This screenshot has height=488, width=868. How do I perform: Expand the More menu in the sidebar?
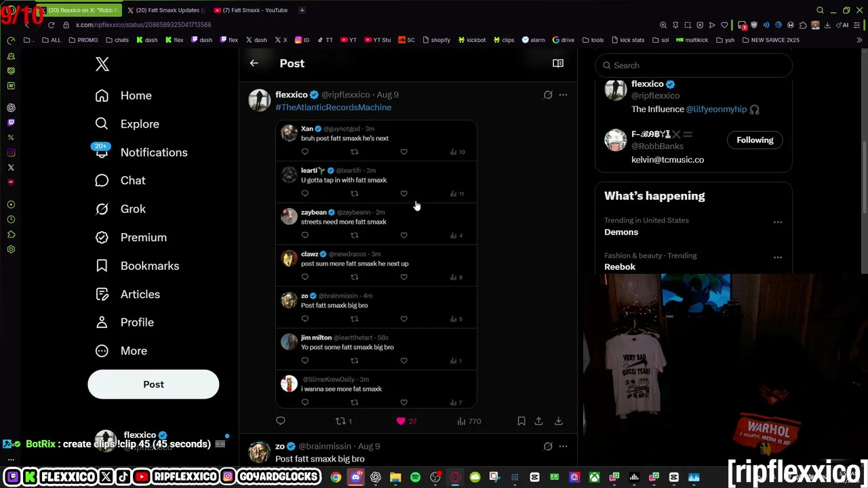click(x=121, y=351)
